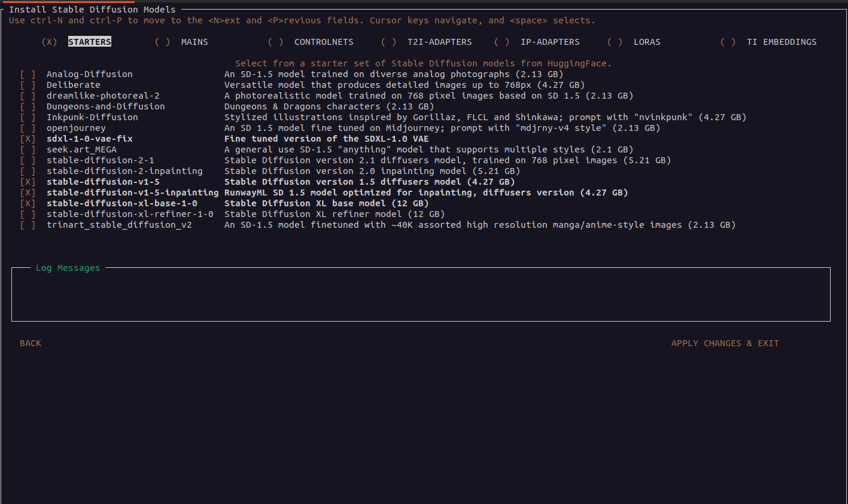Check the Analog-Diffusion model checkbox

tap(28, 74)
